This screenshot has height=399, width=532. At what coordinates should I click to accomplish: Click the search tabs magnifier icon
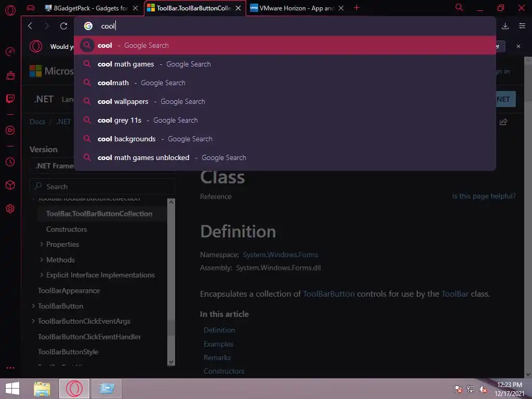[459, 7]
